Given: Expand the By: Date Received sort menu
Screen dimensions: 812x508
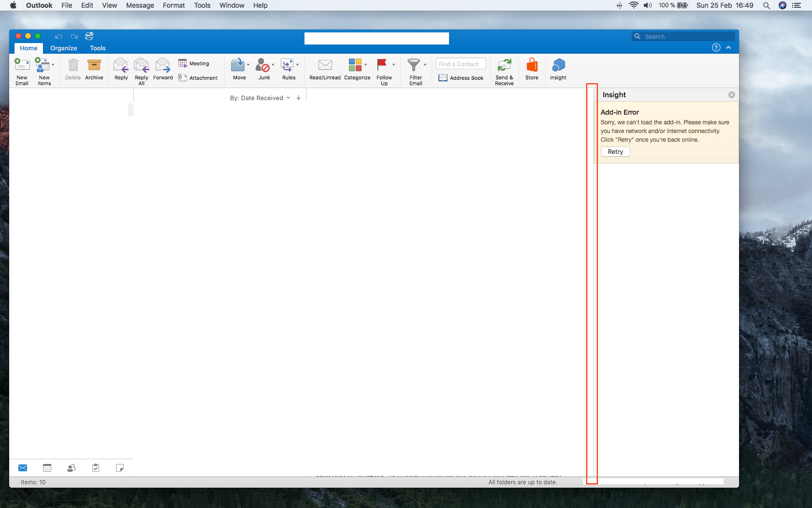Looking at the screenshot, I should pyautogui.click(x=289, y=97).
